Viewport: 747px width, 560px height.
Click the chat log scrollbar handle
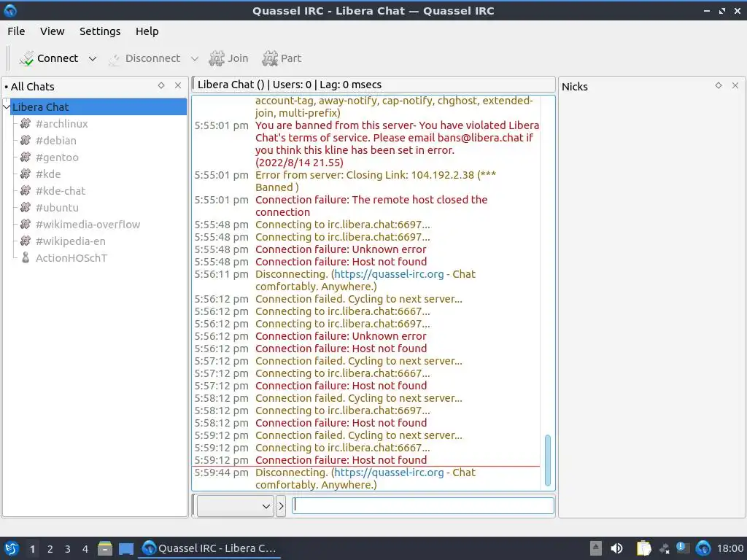pos(547,460)
